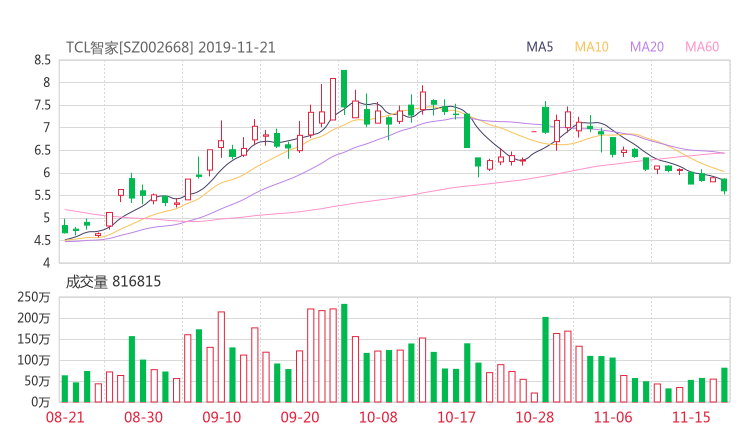Click the MA20 legend label
The height and width of the screenshot is (440, 740).
click(x=647, y=47)
